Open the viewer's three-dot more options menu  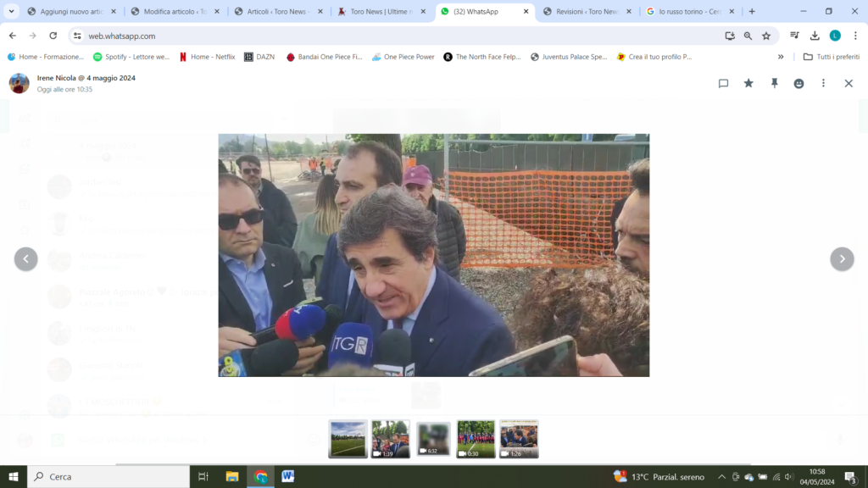coord(823,83)
